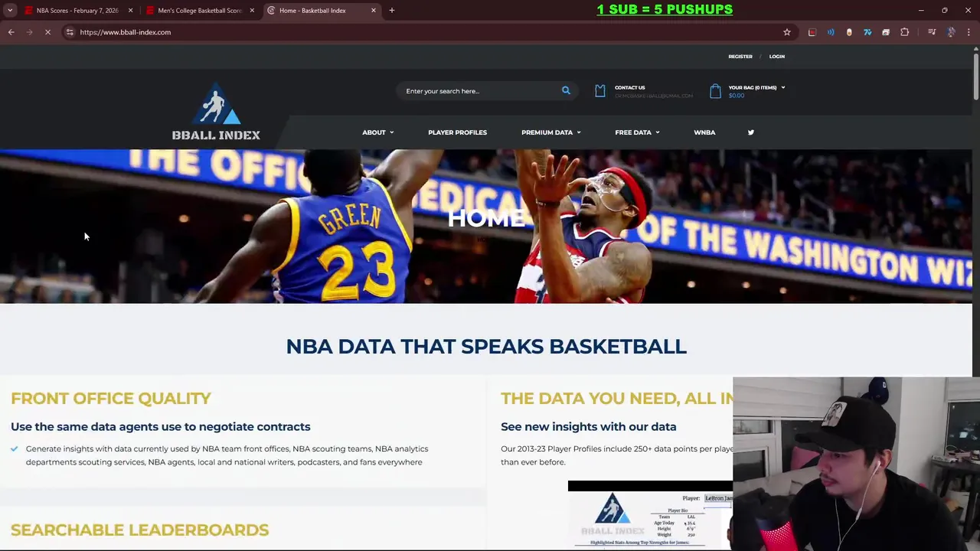Switch to Men's College Basketball Scores tab
The height and width of the screenshot is (551, 980).
tap(199, 11)
